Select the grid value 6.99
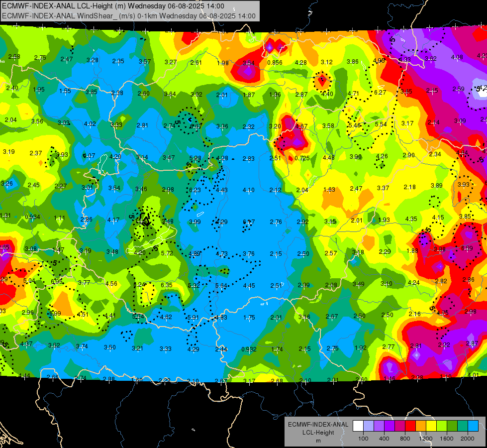Image resolution: width=487 pixels, height=448 pixels. pyautogui.click(x=55, y=313)
